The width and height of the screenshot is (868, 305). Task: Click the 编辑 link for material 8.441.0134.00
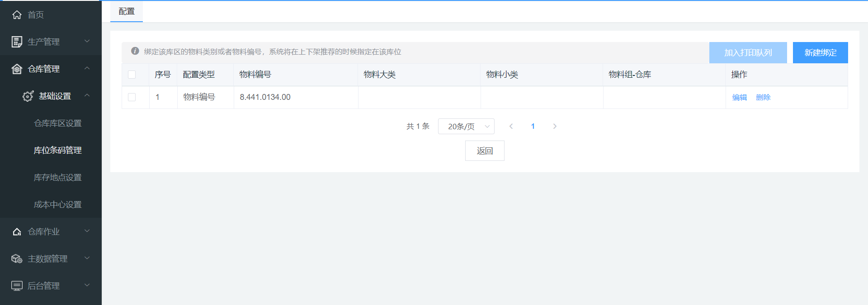point(739,98)
